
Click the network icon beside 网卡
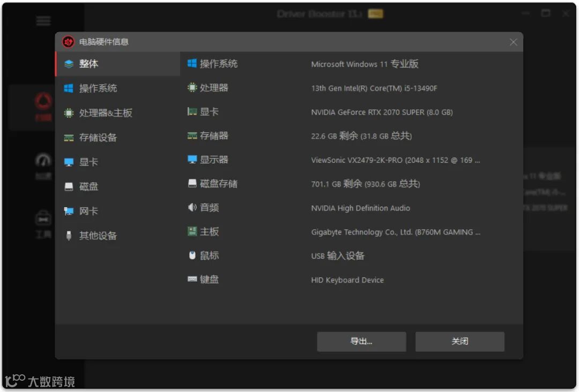[69, 211]
